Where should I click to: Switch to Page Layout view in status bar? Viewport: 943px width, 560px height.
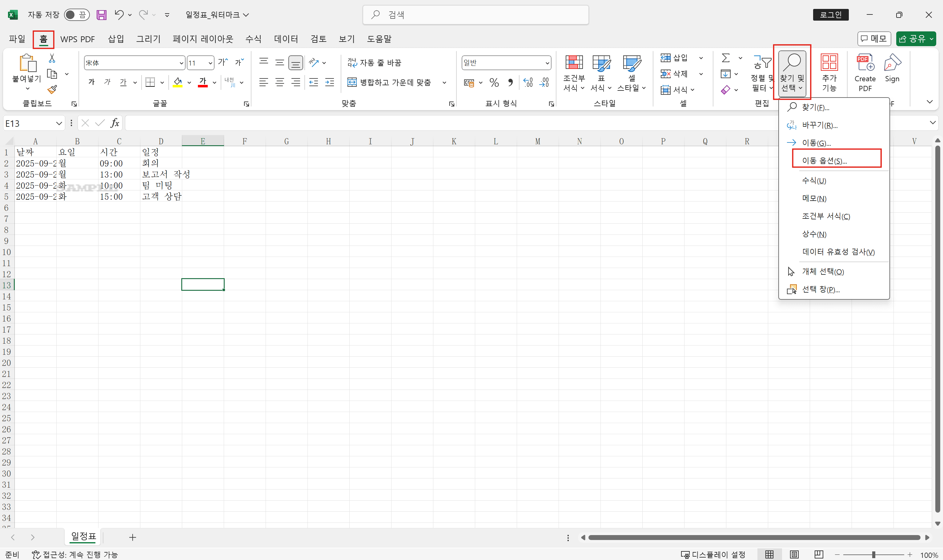(794, 554)
